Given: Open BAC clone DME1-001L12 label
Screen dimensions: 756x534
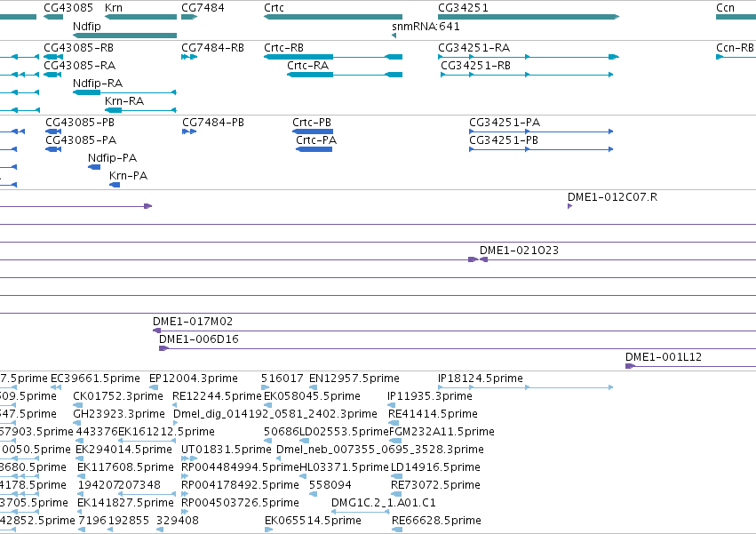Looking at the screenshot, I should [664, 357].
